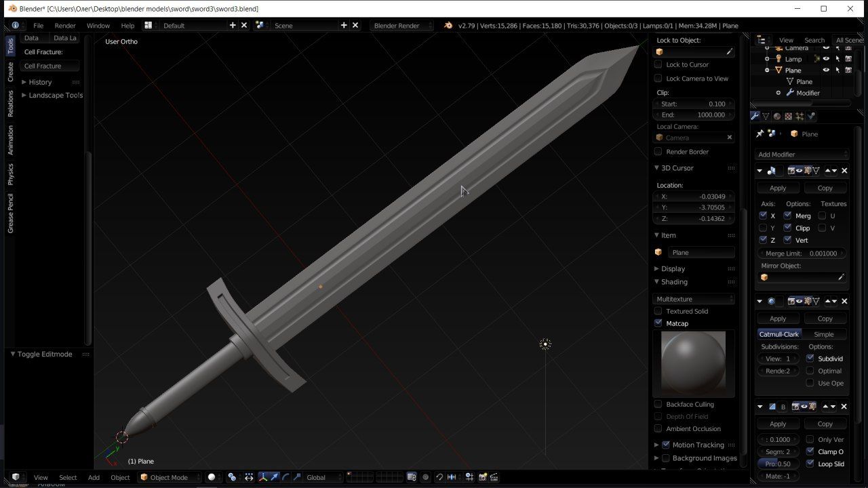Enable Lock Camera to View checkbox
This screenshot has height=488, width=868.
(x=658, y=78)
